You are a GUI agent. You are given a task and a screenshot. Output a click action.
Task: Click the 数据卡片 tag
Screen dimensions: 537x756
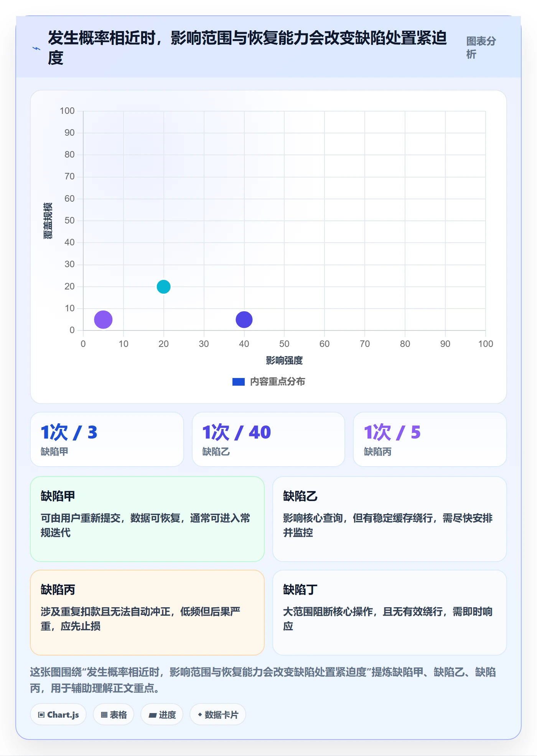click(x=218, y=715)
